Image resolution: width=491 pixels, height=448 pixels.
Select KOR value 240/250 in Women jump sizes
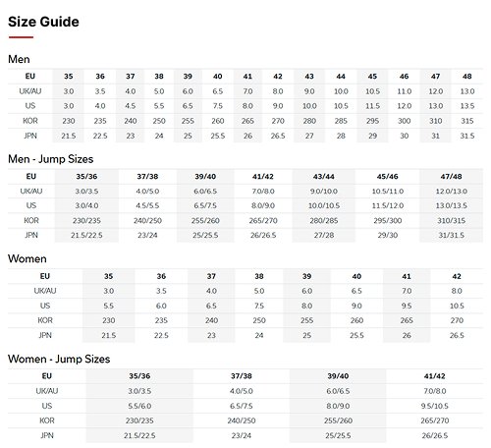[x=242, y=420]
